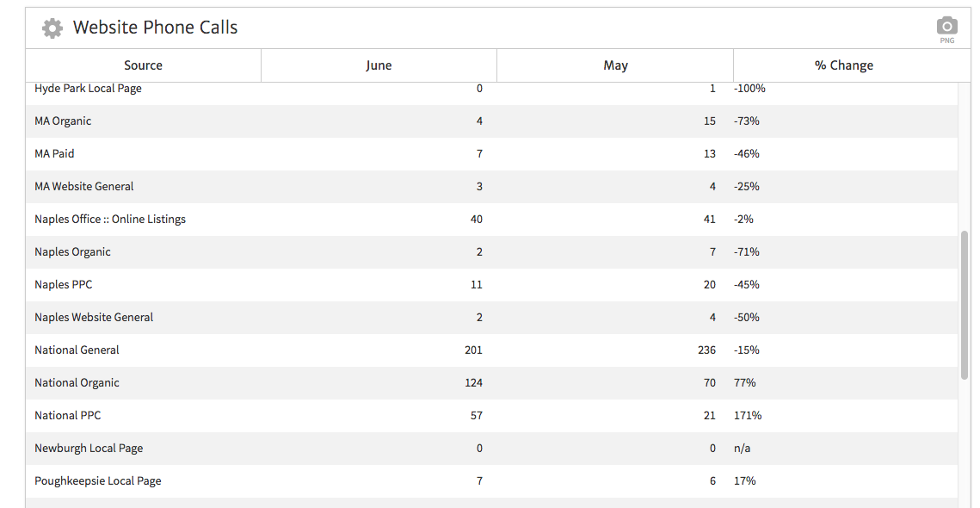This screenshot has width=980, height=508.
Task: Open the MA Organic source entry
Action: coord(63,121)
